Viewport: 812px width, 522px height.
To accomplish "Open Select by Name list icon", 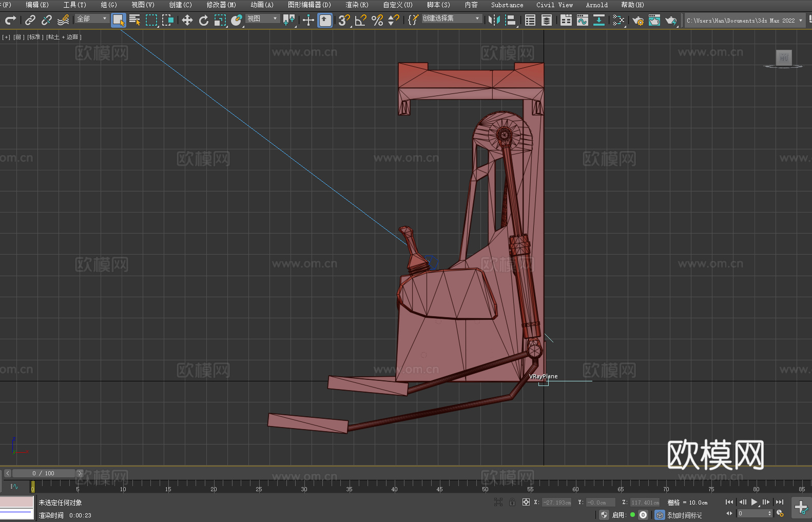I will coord(135,20).
